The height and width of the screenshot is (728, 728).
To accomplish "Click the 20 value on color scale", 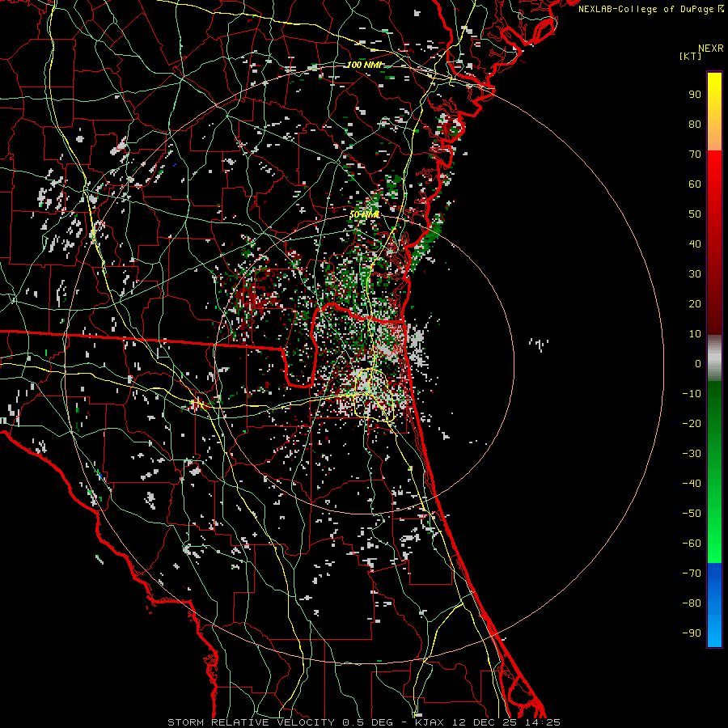I will (695, 304).
